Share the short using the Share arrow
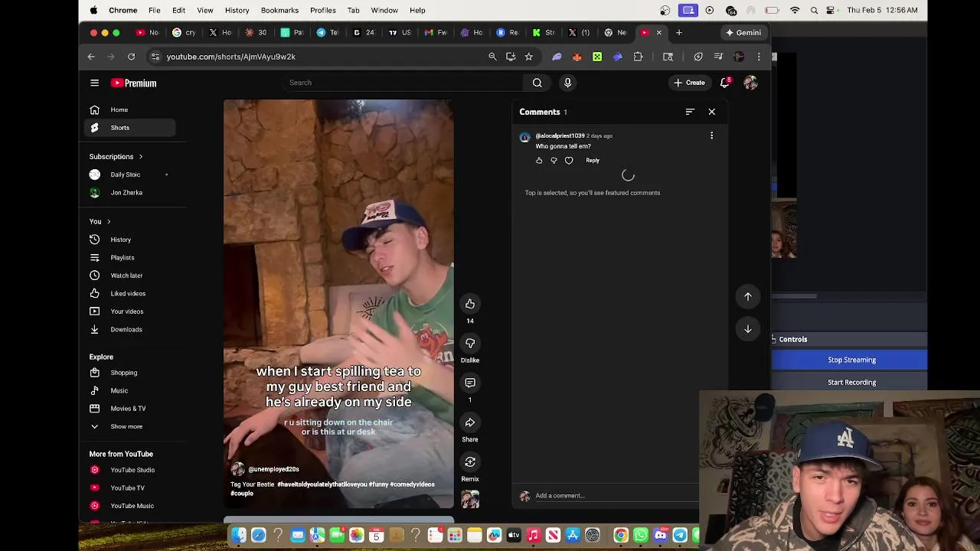The height and width of the screenshot is (551, 980). pyautogui.click(x=470, y=422)
